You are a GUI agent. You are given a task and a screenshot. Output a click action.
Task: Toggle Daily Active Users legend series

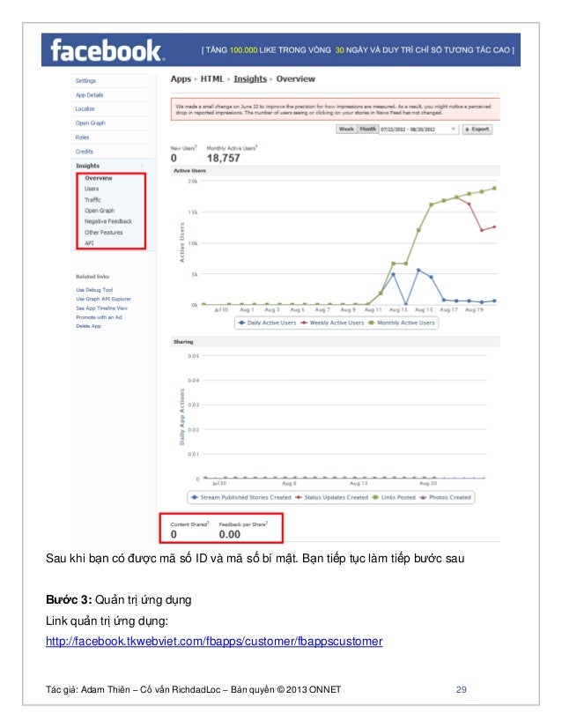[267, 323]
